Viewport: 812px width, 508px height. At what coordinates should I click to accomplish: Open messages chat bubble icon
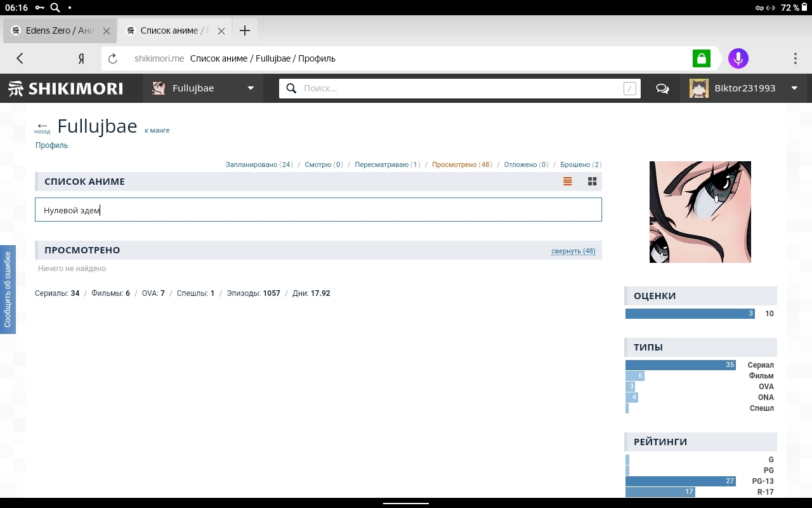(x=662, y=89)
